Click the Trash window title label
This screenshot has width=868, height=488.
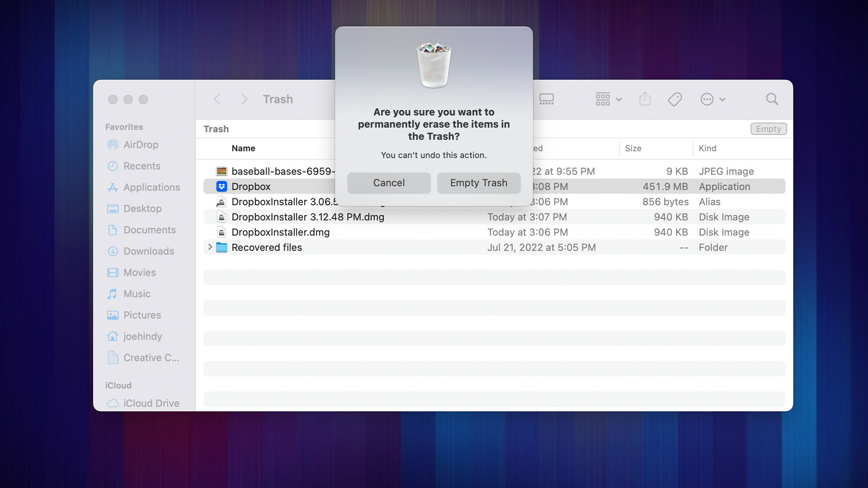[277, 99]
